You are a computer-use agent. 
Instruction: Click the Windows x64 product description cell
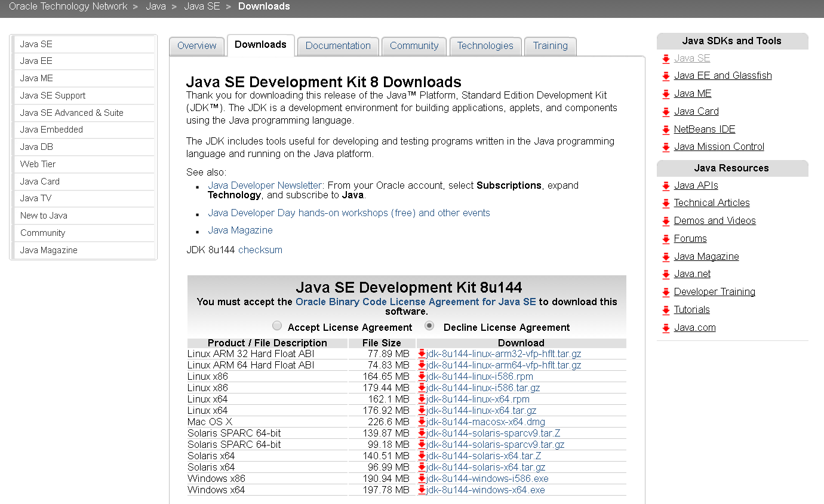click(x=267, y=490)
